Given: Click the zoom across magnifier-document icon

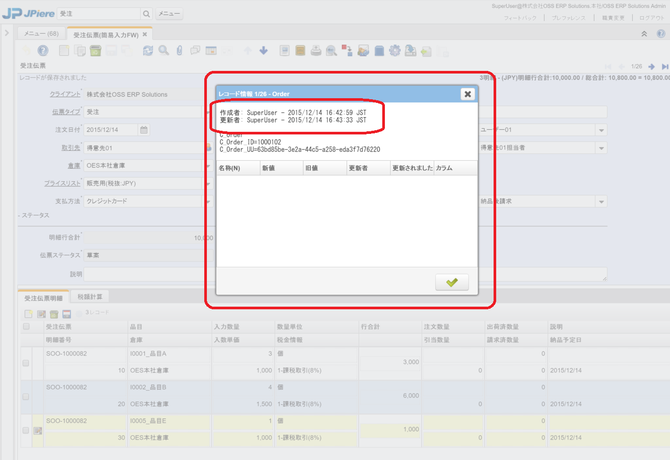Looking at the screenshot, I should pyautogui.click(x=332, y=51).
